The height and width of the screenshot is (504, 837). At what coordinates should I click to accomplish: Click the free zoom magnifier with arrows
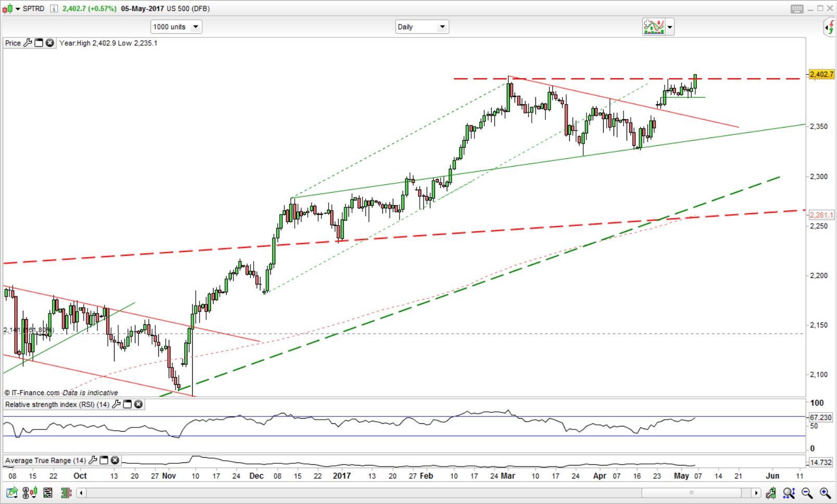(x=789, y=493)
